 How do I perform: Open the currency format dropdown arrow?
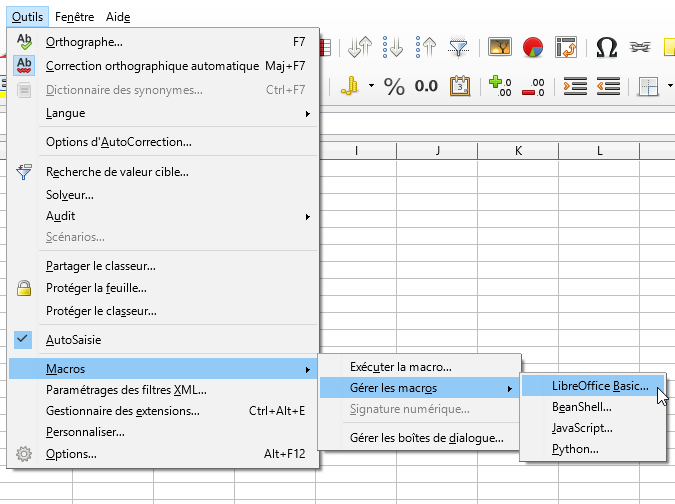click(x=371, y=86)
